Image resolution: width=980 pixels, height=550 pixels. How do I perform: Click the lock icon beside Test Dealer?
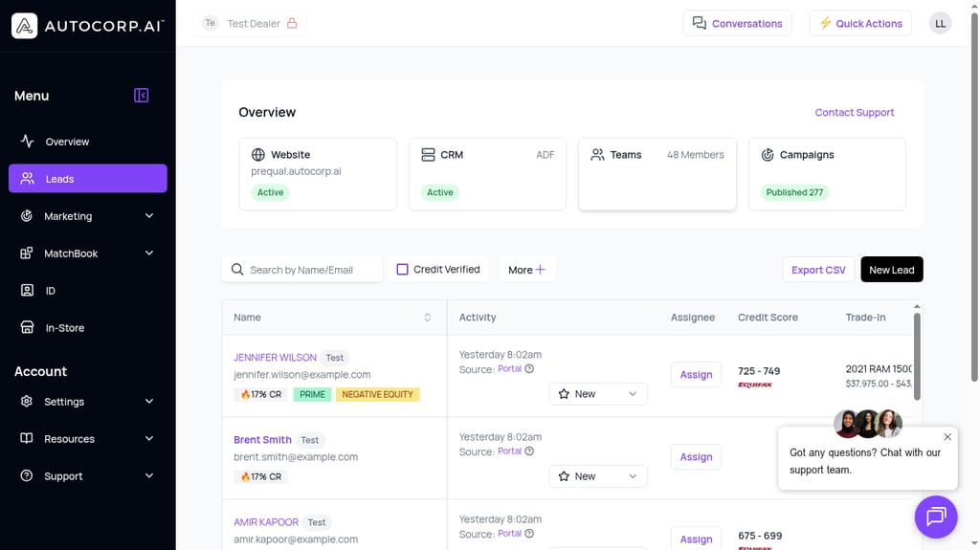pyautogui.click(x=292, y=23)
